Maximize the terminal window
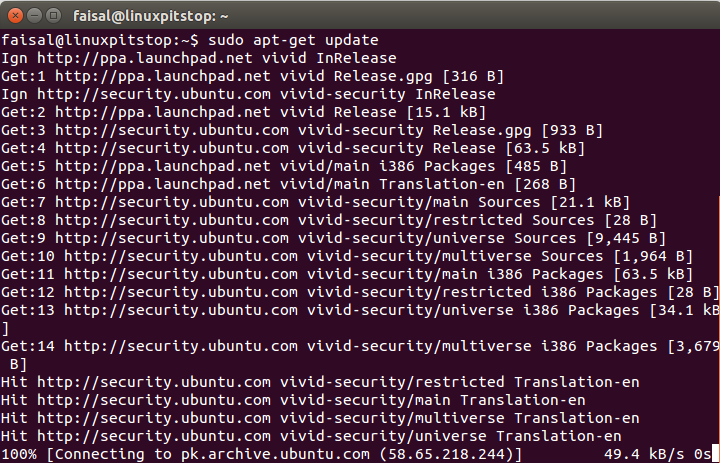The width and height of the screenshot is (720, 463). pos(54,16)
